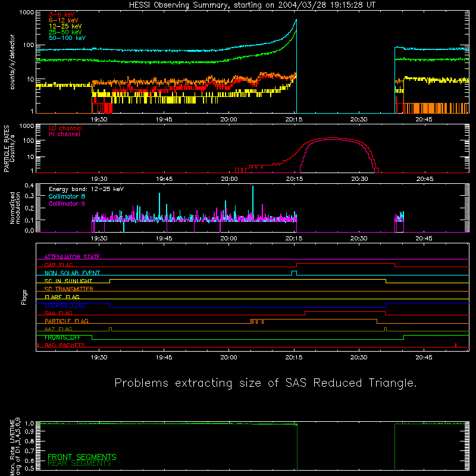Click the particle rates curve peak
476x476 pixels.
click(330, 138)
